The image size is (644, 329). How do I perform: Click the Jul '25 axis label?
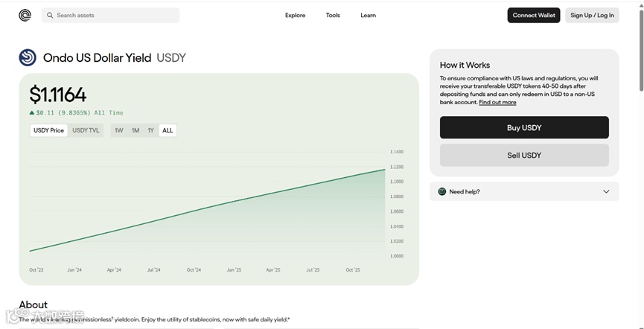tap(313, 270)
